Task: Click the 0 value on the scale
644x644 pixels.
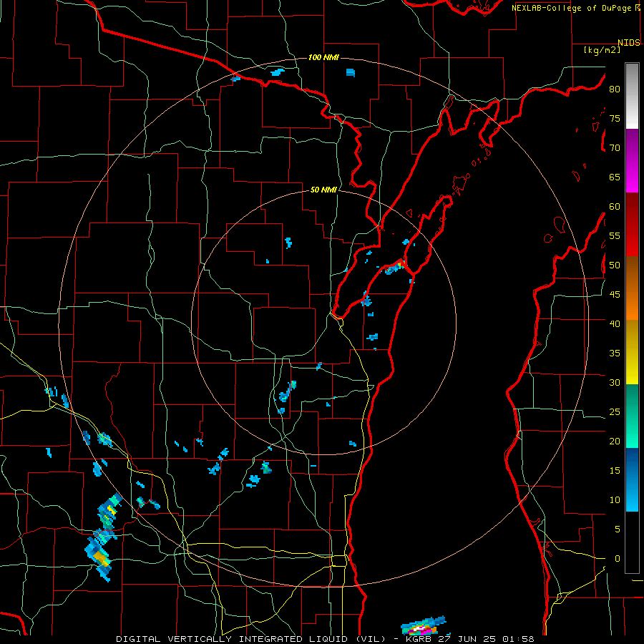Action: [618, 559]
